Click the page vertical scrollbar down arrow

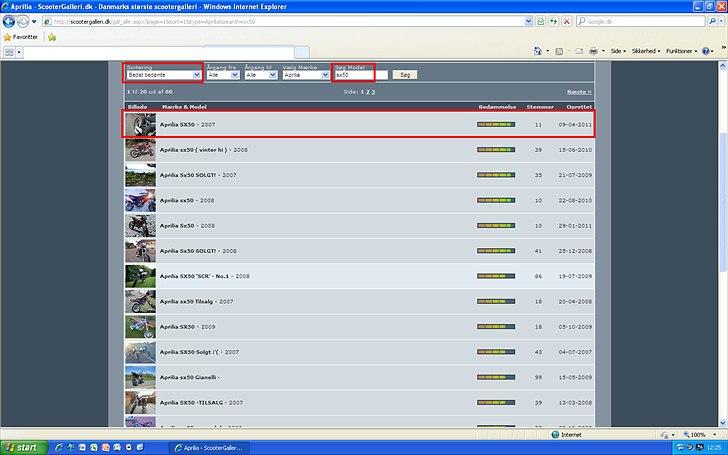[x=722, y=422]
